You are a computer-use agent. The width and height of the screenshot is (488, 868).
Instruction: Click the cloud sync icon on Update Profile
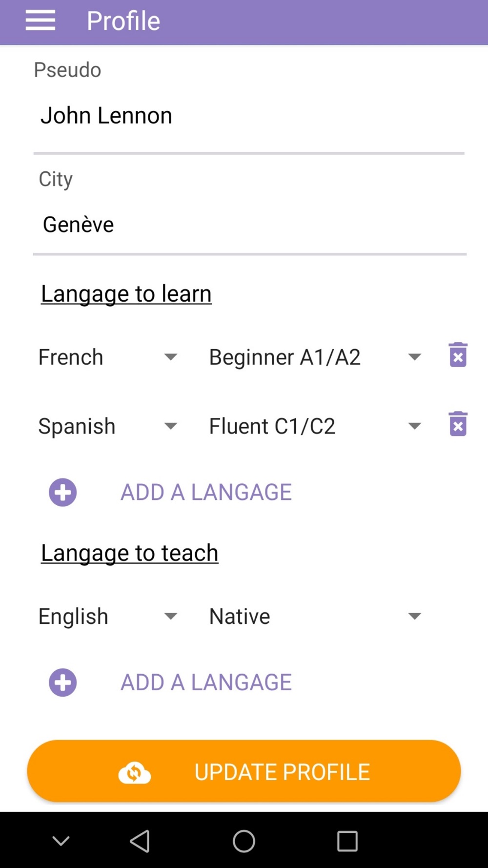point(134,772)
